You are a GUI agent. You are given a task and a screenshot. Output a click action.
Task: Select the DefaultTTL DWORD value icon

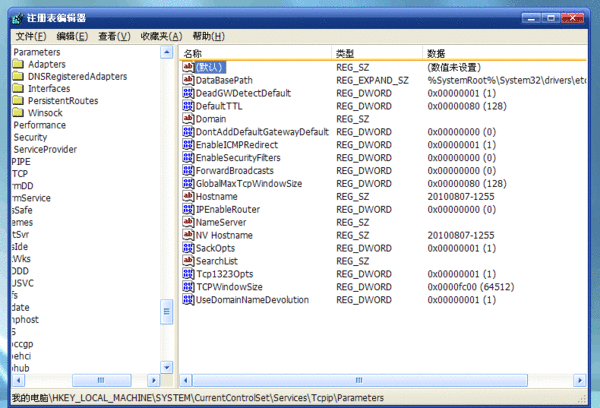tap(188, 106)
